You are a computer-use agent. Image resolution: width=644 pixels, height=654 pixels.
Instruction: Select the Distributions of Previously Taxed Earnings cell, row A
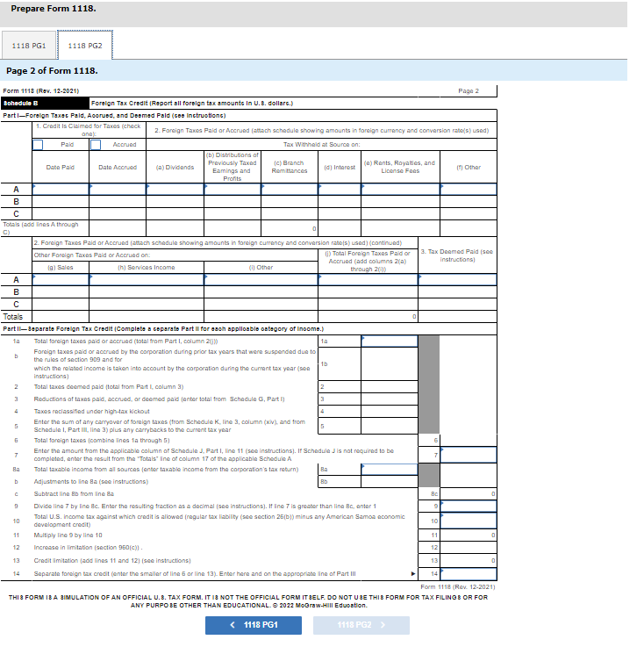(x=233, y=190)
